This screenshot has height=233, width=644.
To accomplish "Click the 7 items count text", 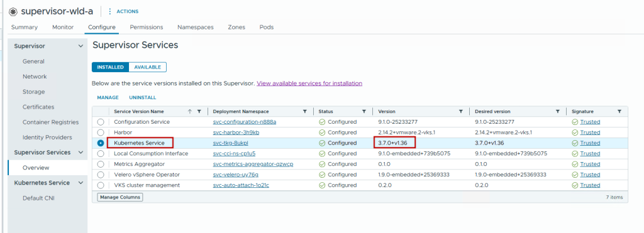I will click(614, 197).
